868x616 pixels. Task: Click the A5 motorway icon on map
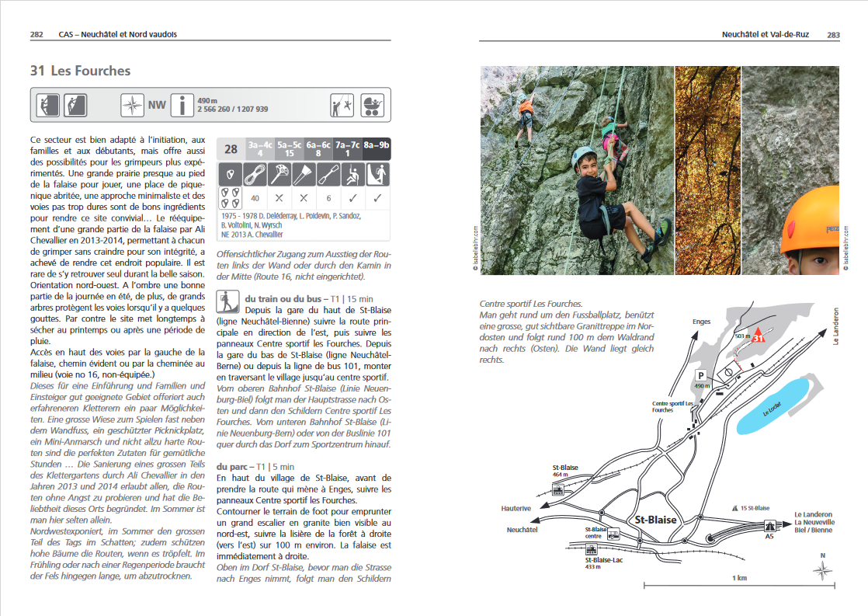769,526
